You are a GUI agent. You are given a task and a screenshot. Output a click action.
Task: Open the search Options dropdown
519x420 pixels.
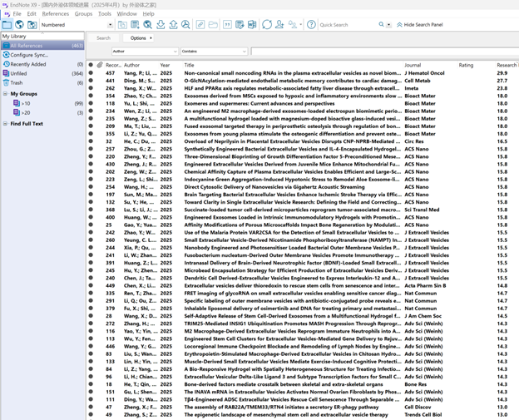click(x=138, y=38)
